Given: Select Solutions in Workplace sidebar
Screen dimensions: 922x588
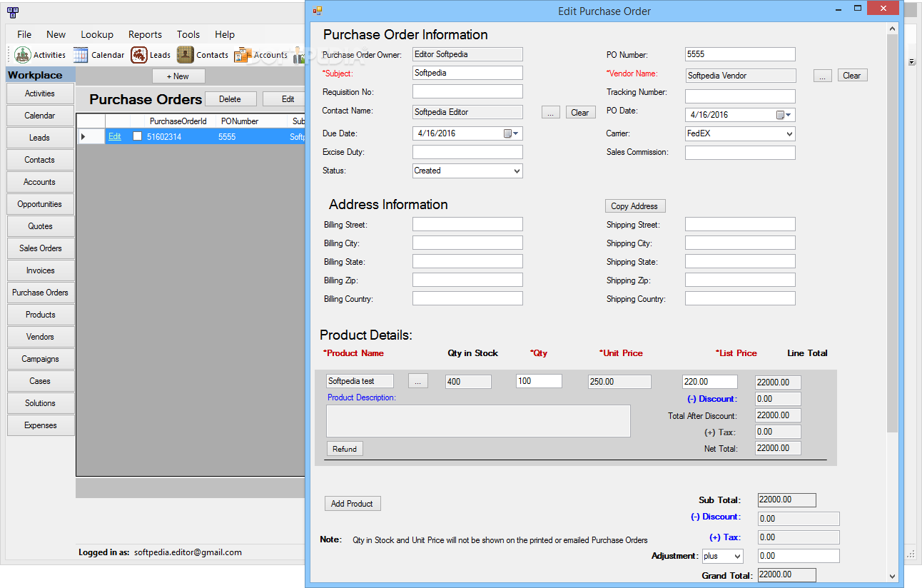Looking at the screenshot, I should click(x=40, y=403).
